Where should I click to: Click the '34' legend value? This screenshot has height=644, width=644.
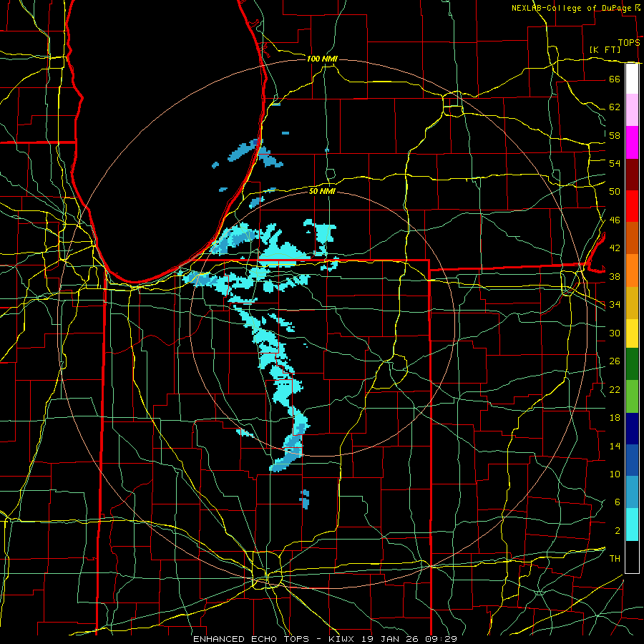615,305
